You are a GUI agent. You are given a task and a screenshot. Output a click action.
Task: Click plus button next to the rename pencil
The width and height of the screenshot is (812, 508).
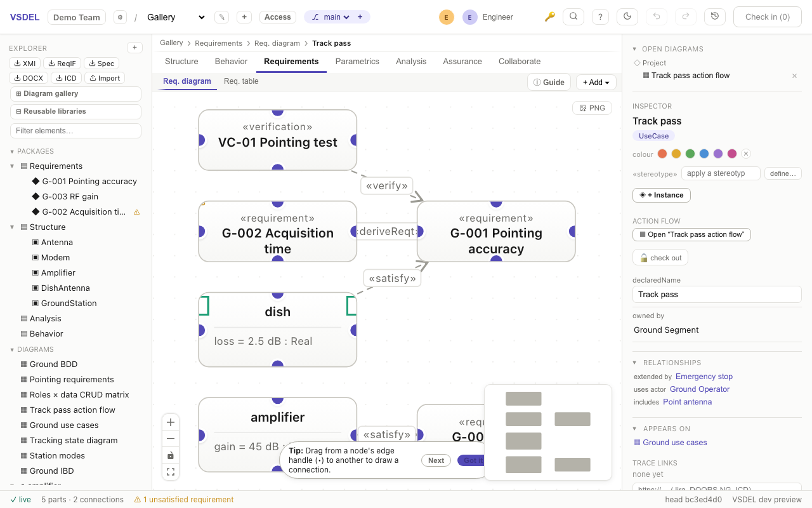point(244,17)
